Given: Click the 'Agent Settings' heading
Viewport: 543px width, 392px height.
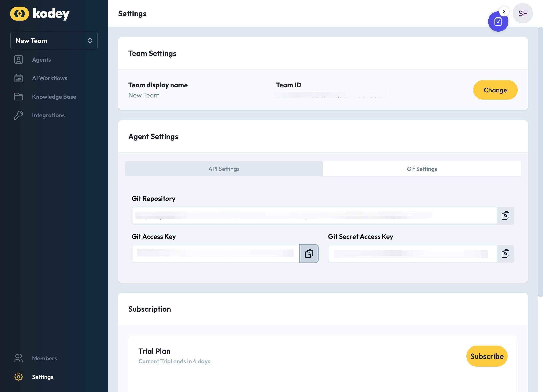Looking at the screenshot, I should [x=153, y=137].
